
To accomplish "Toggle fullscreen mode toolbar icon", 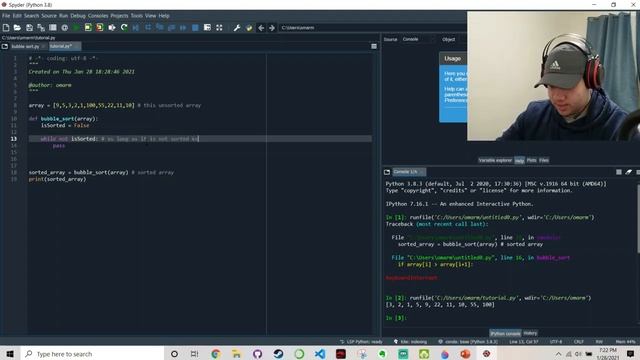I will coord(219,27).
